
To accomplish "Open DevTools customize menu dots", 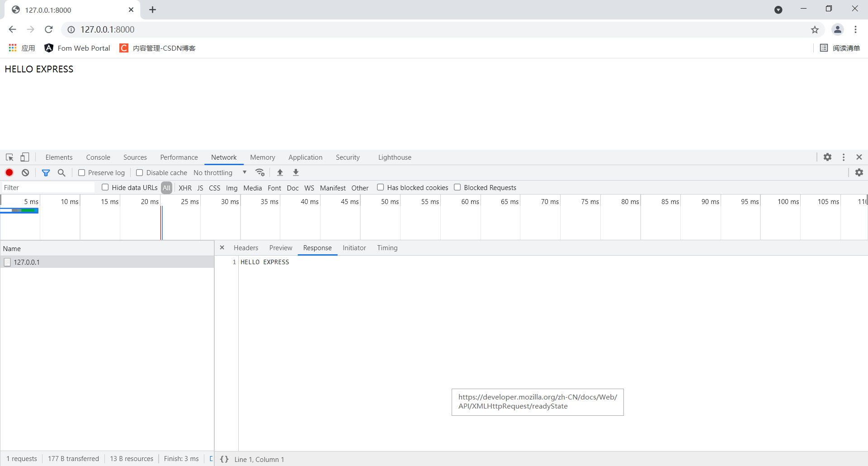I will pyautogui.click(x=844, y=157).
